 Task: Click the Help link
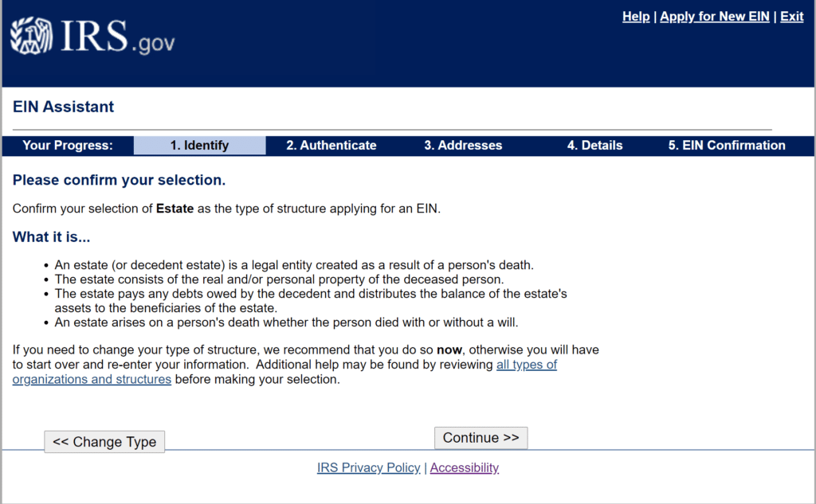coord(636,16)
